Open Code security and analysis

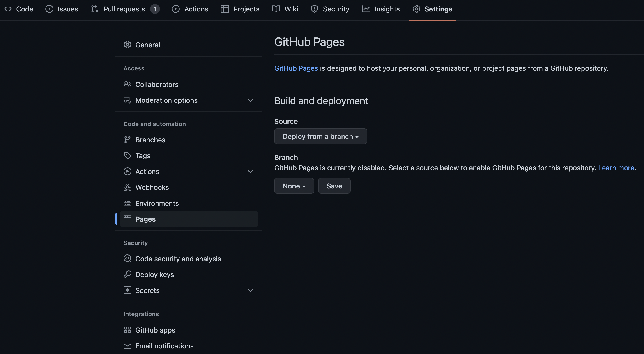(189, 259)
